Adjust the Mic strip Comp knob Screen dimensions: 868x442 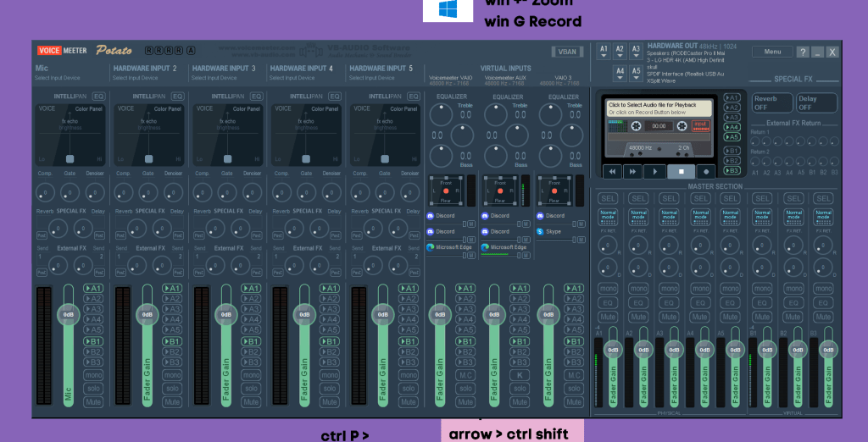point(46,192)
